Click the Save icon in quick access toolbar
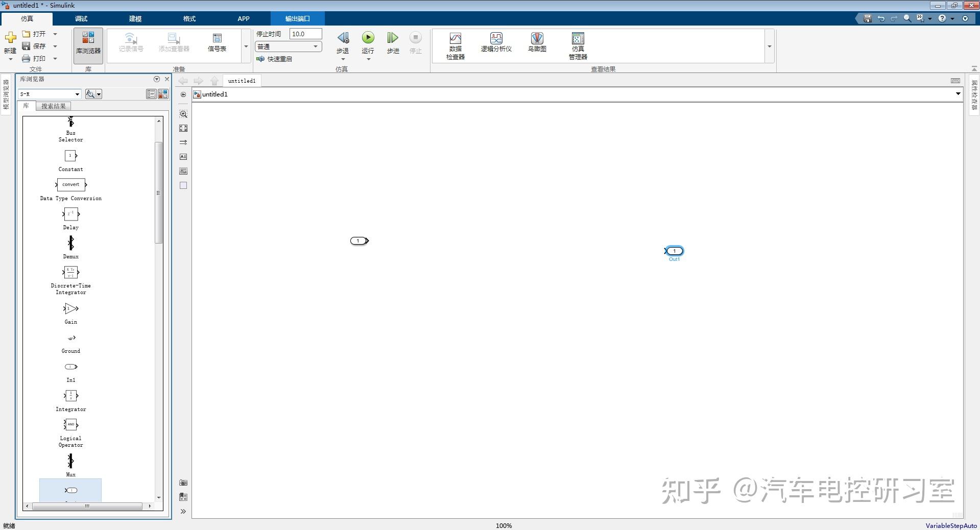The height and width of the screenshot is (530, 980). [x=867, y=18]
